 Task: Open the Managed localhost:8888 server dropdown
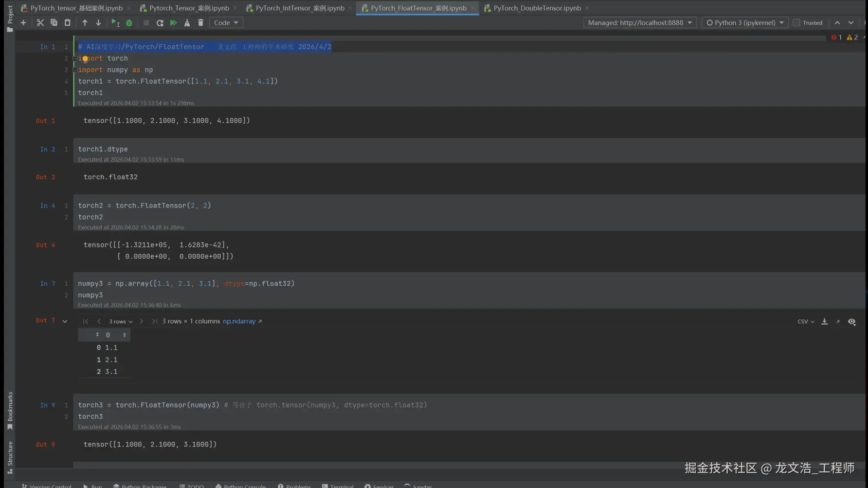(x=640, y=23)
